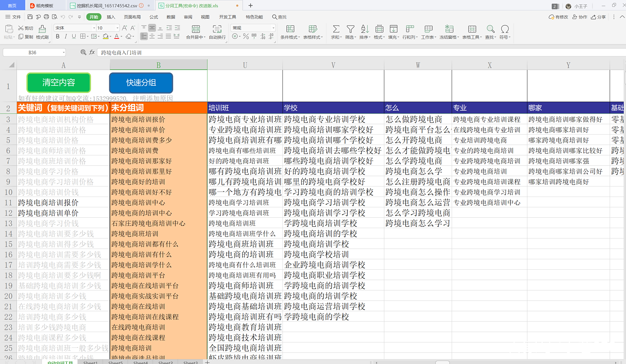Click the 协作 collaborate button

click(580, 17)
